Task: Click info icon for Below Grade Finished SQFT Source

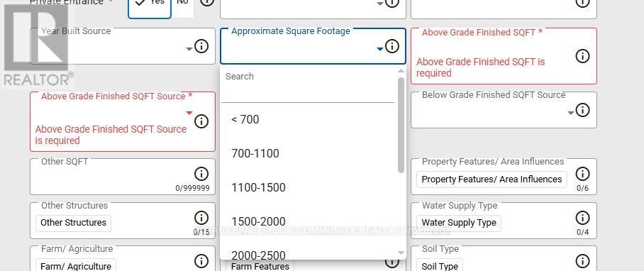Action: (582, 110)
